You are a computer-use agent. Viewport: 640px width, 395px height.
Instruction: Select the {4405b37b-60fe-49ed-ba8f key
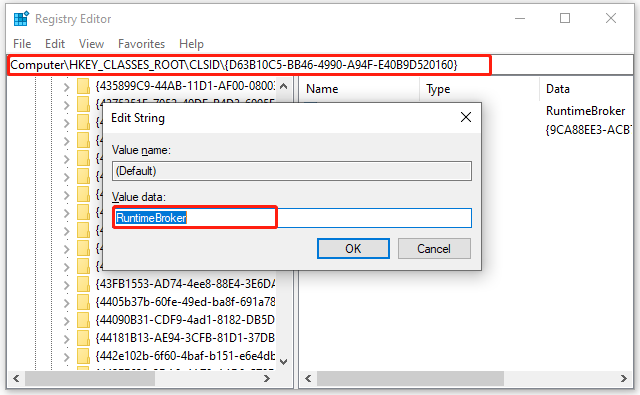point(185,302)
